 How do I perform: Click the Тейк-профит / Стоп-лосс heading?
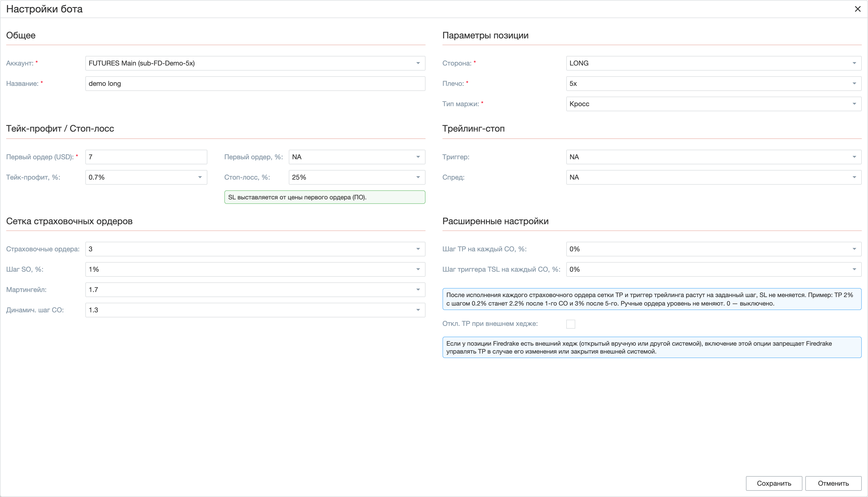(60, 129)
